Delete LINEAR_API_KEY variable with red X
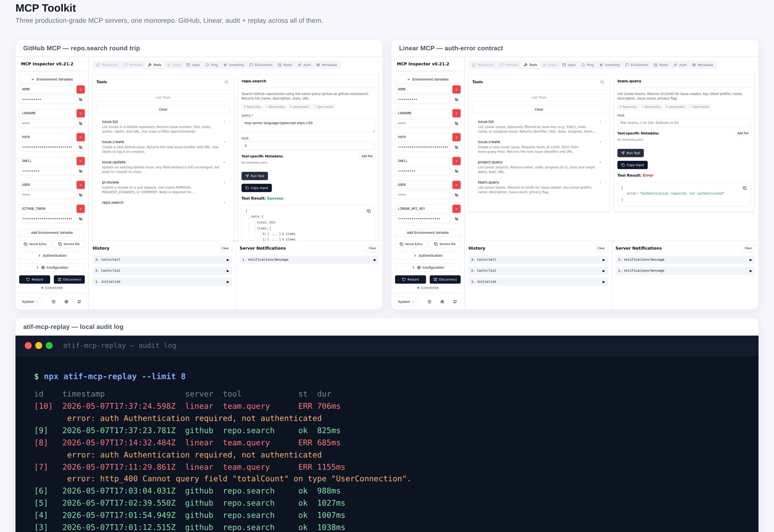This screenshot has width=774, height=532. tap(456, 209)
